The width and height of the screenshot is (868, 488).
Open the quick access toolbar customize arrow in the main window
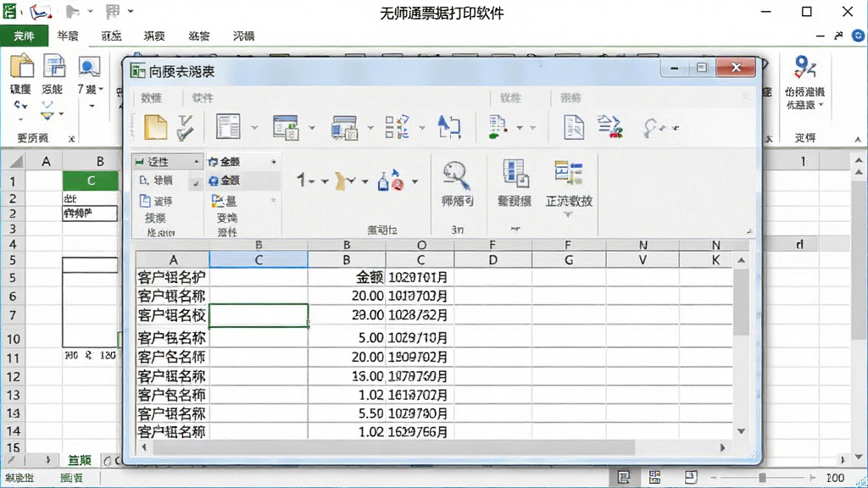coord(131,11)
